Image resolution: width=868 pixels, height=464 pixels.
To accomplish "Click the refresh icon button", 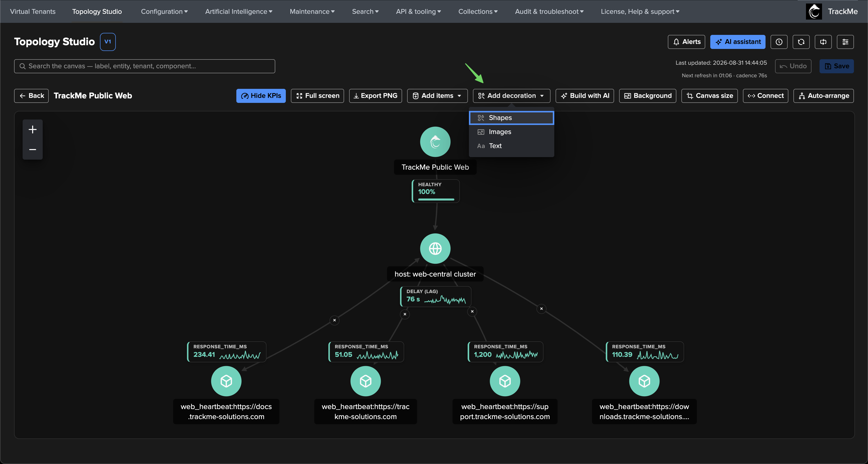I will pyautogui.click(x=801, y=42).
